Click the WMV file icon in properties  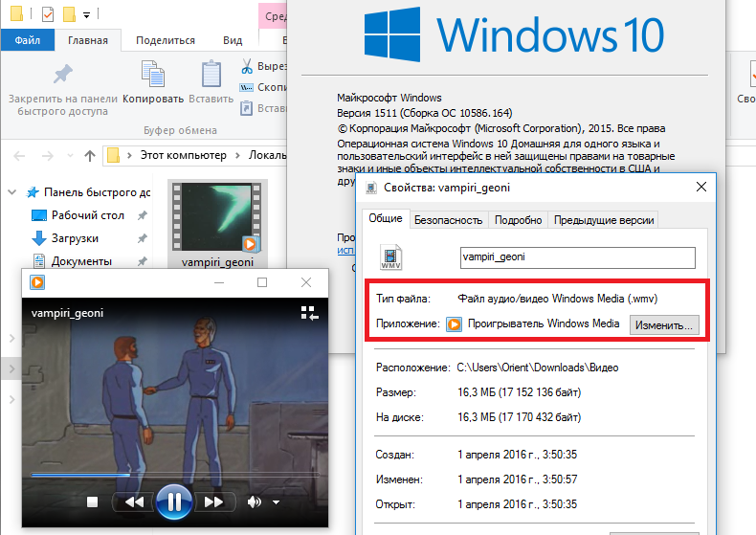tap(391, 256)
